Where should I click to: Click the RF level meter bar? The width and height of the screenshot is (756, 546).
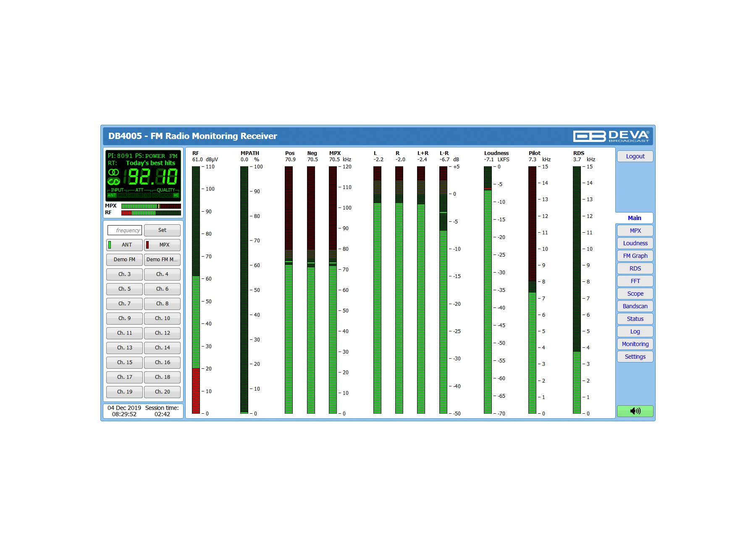[196, 290]
